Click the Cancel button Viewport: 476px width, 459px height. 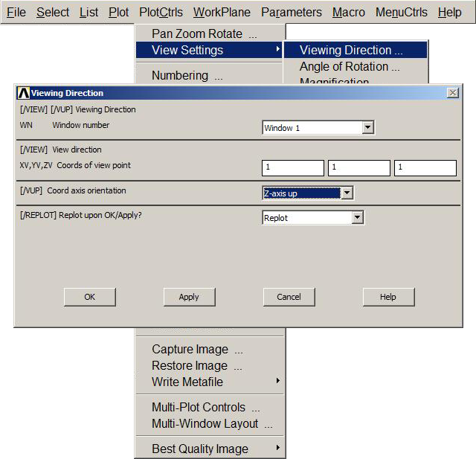click(289, 297)
